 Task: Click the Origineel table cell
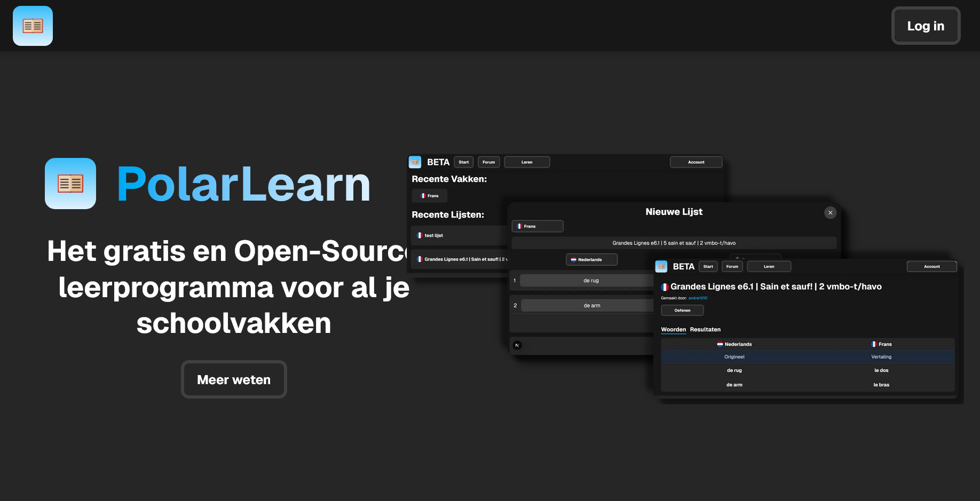(734, 357)
